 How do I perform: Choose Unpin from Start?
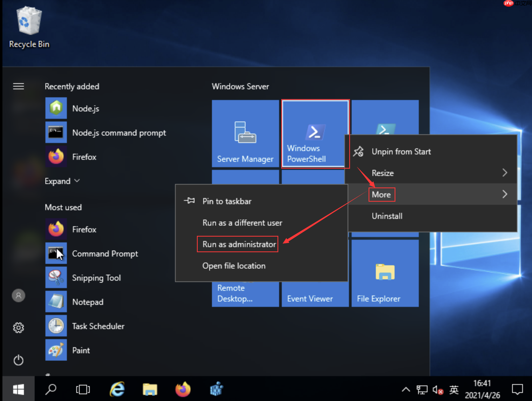coord(401,152)
